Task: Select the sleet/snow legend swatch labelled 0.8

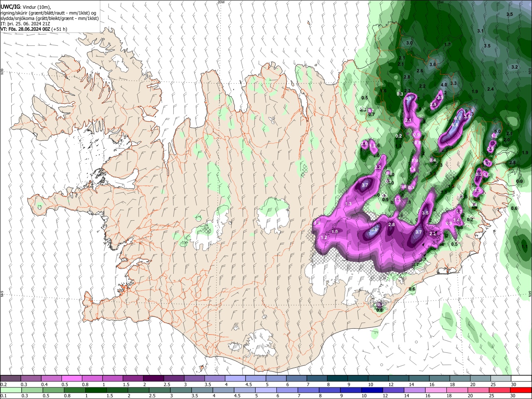Action: [92, 379]
